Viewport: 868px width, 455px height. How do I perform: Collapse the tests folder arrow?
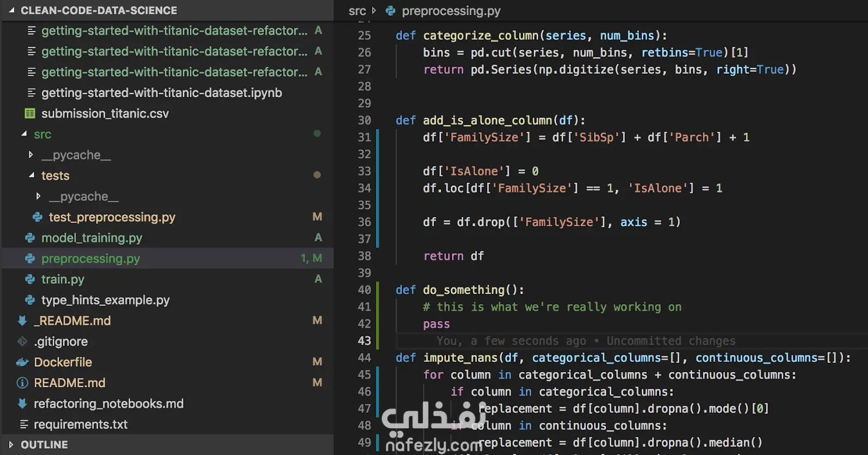coord(31,175)
